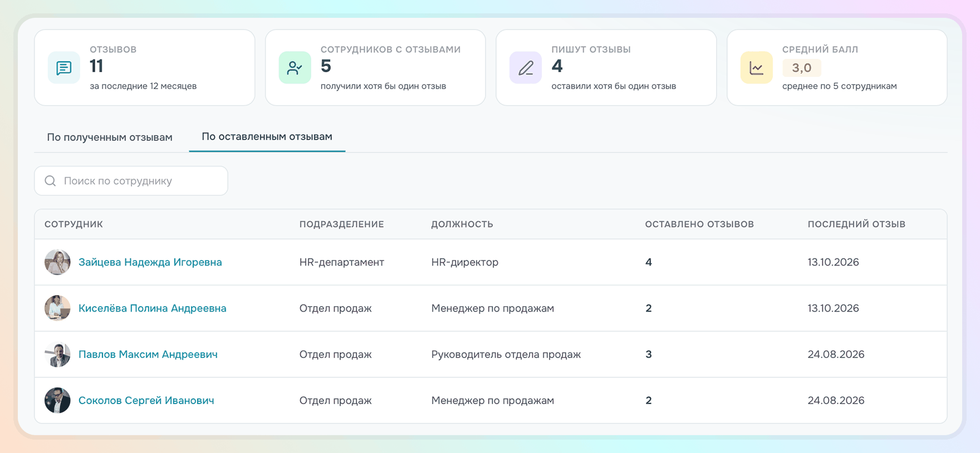Click the среднее по 5 сотрудникам caption
This screenshot has height=453, width=980.
(840, 86)
